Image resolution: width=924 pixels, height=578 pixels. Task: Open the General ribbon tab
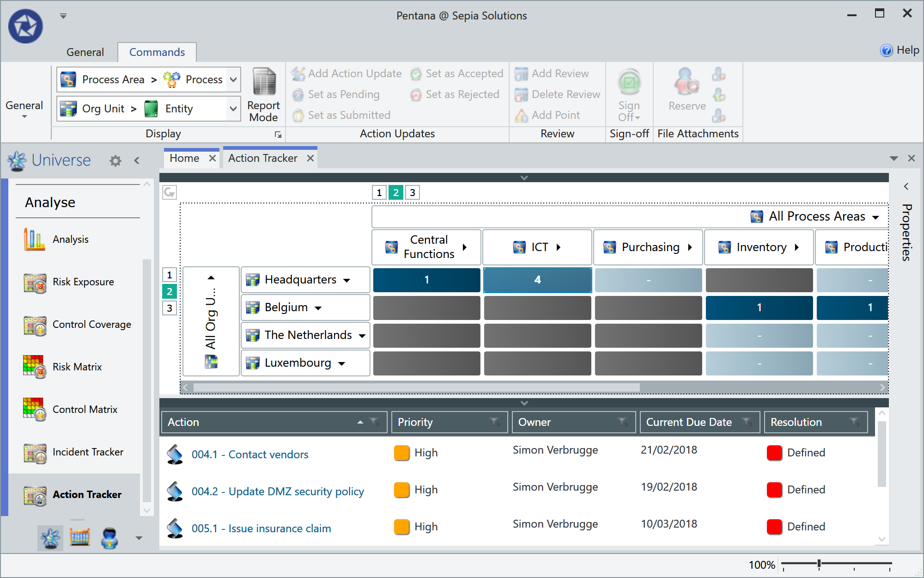[x=85, y=52]
